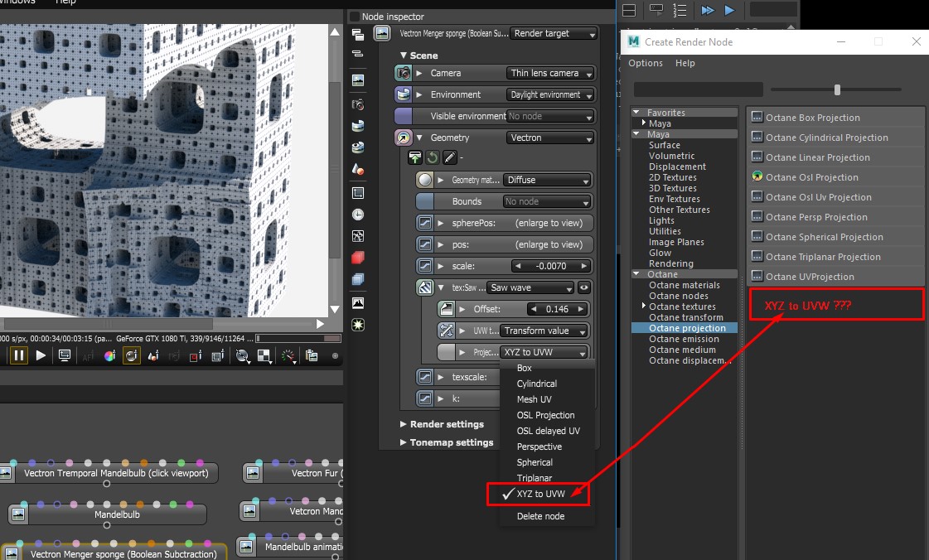Open the Thin lens camera dropdown
Viewport: 929px width, 560px height.
(x=550, y=73)
